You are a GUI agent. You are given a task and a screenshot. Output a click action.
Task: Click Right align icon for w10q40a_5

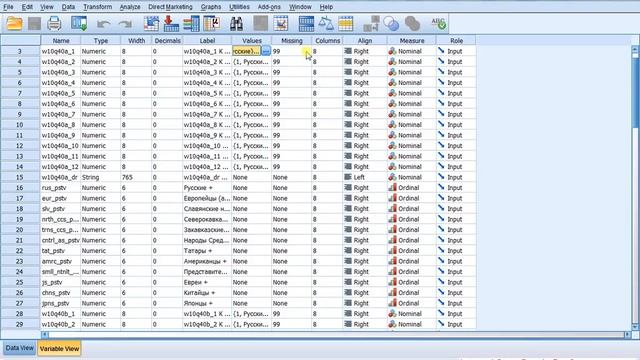[348, 93]
